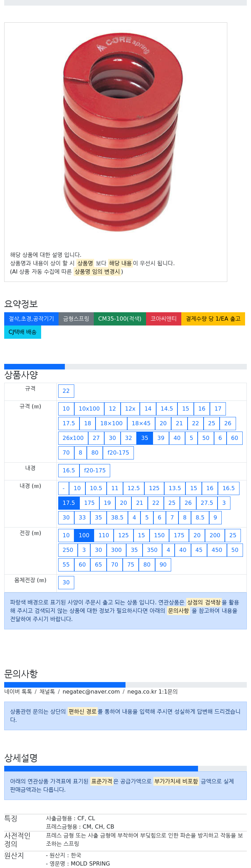Image resolution: width=251 pixels, height=868 pixels.
Task: Click the CJ택배 배송 shipping tag
Action: click(23, 332)
